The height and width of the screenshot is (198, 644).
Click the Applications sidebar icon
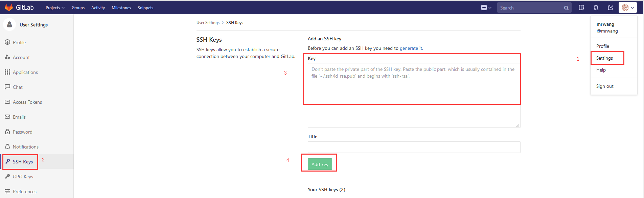[7, 72]
